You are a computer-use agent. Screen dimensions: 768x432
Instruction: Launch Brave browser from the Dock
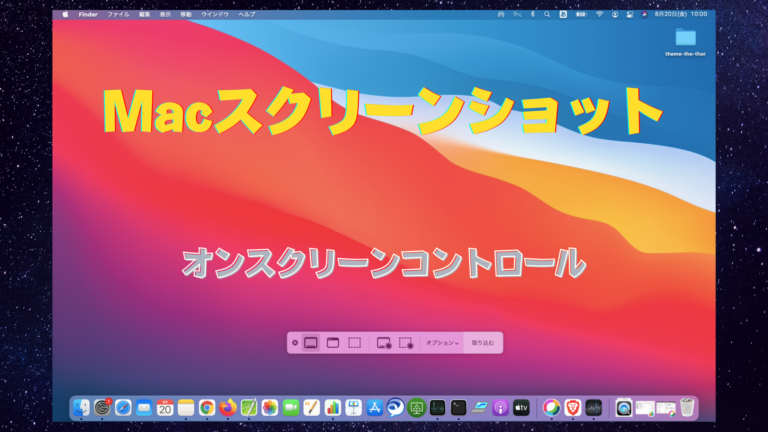pos(573,408)
